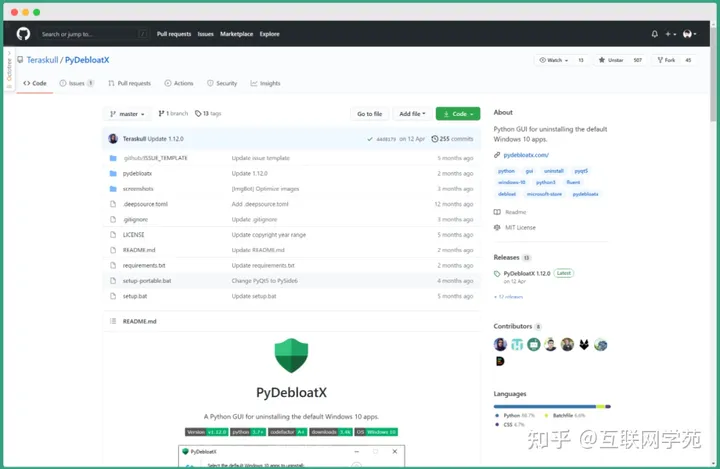Select the python topic tag
The image size is (720, 469).
tap(506, 171)
